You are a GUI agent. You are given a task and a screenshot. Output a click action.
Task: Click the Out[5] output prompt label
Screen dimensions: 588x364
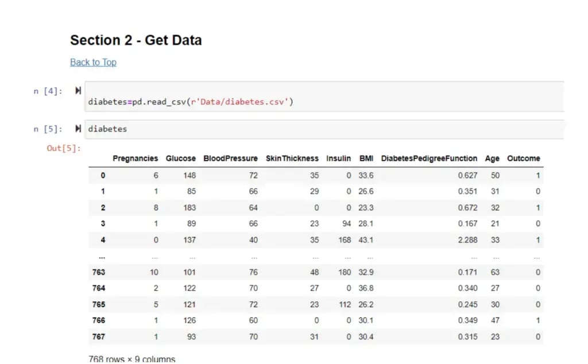(64, 148)
